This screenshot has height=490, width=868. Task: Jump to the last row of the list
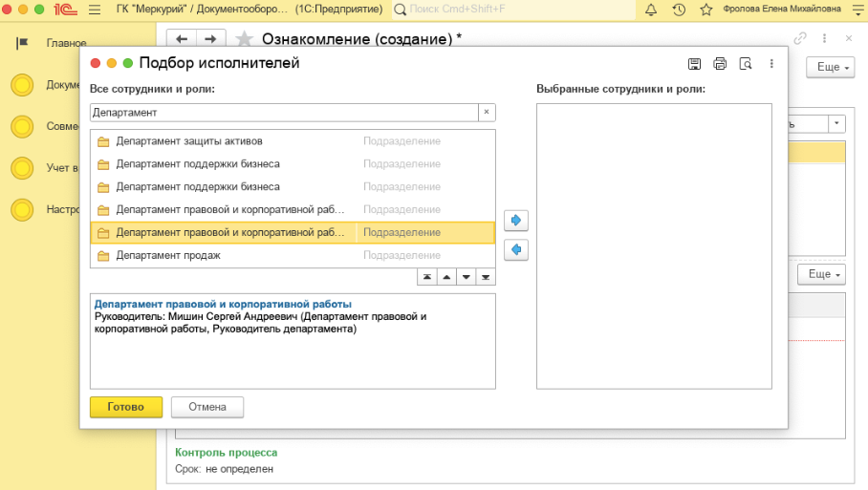point(486,277)
